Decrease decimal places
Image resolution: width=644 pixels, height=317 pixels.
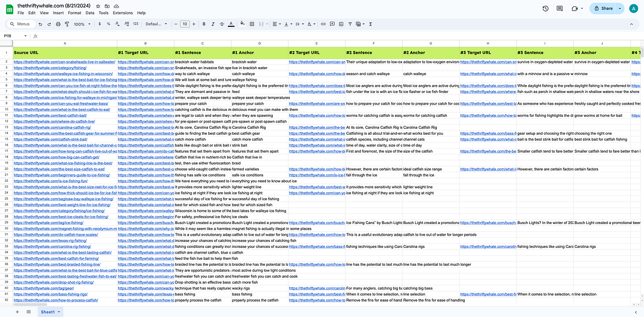117,24
